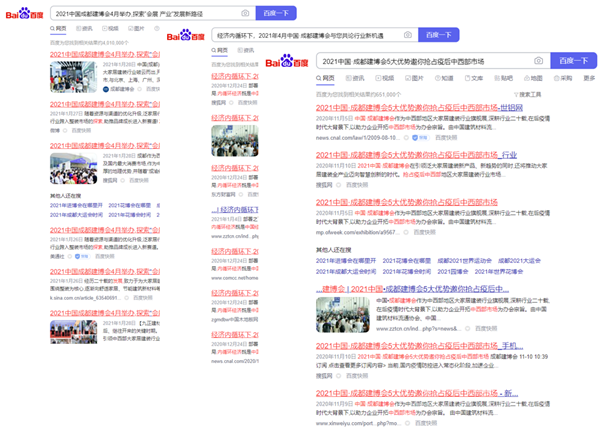
Task: Click related search 2021年成都大运会时间 in the left page
Action: (x=76, y=215)
